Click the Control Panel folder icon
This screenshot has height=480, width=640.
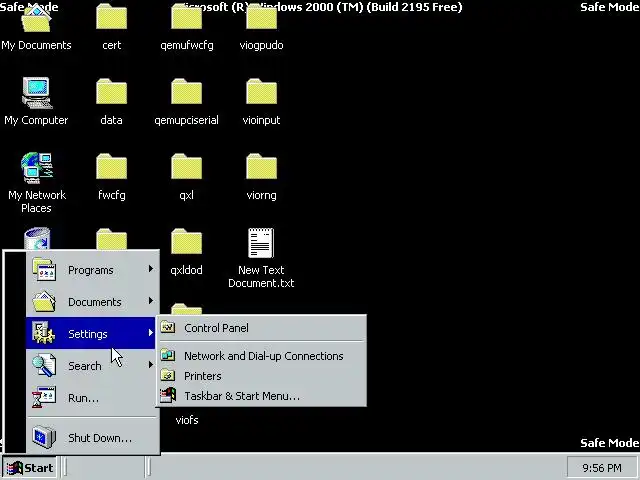tap(168, 327)
